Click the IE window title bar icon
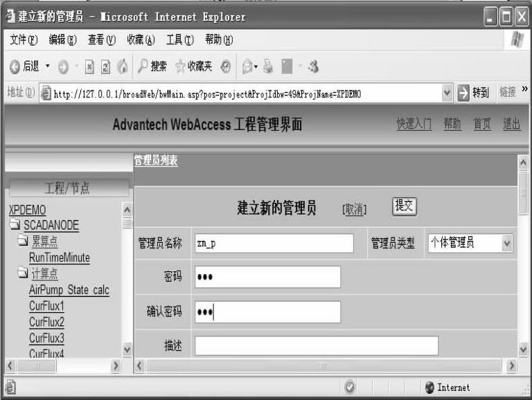Screen dimensions: 532x400 (10, 16)
